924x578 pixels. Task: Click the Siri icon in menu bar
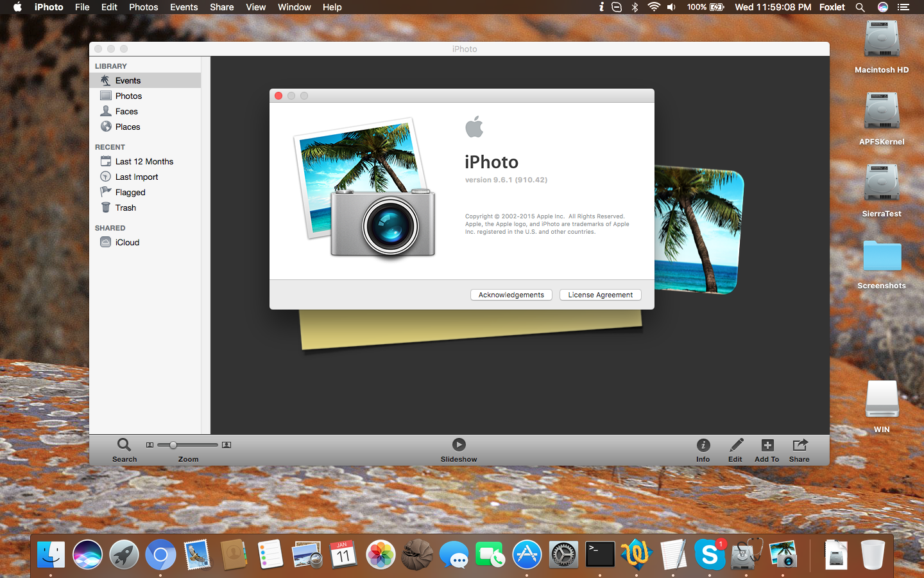(883, 7)
